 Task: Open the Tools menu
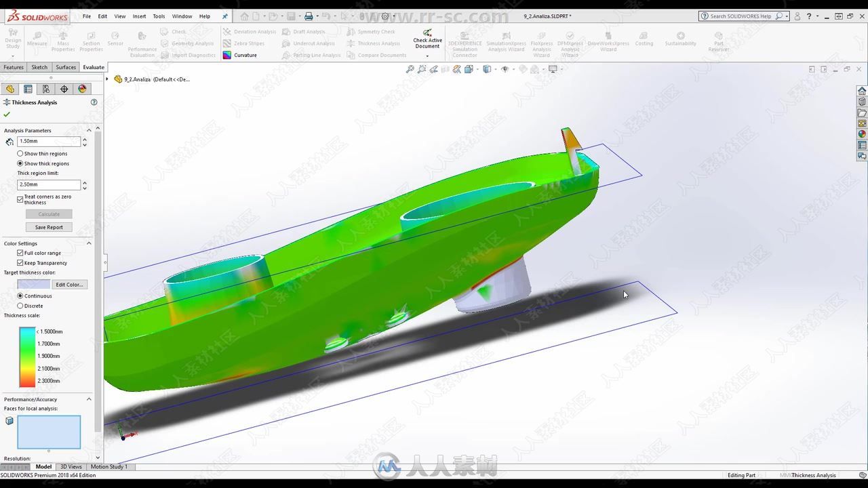pyautogui.click(x=159, y=16)
